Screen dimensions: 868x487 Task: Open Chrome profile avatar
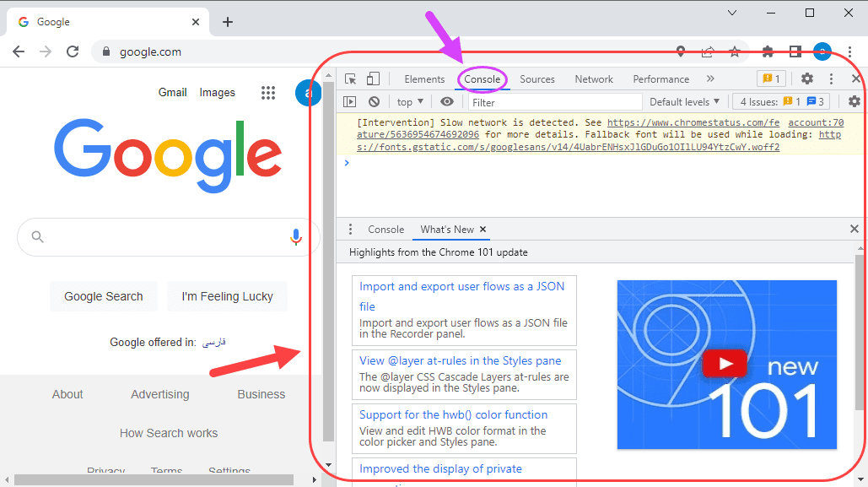[x=822, y=51]
